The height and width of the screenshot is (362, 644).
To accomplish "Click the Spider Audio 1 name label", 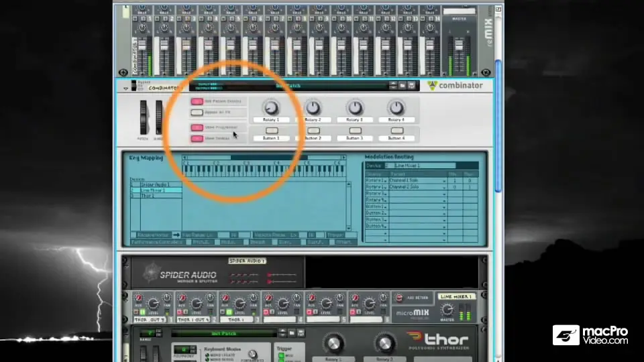I will (x=247, y=261).
